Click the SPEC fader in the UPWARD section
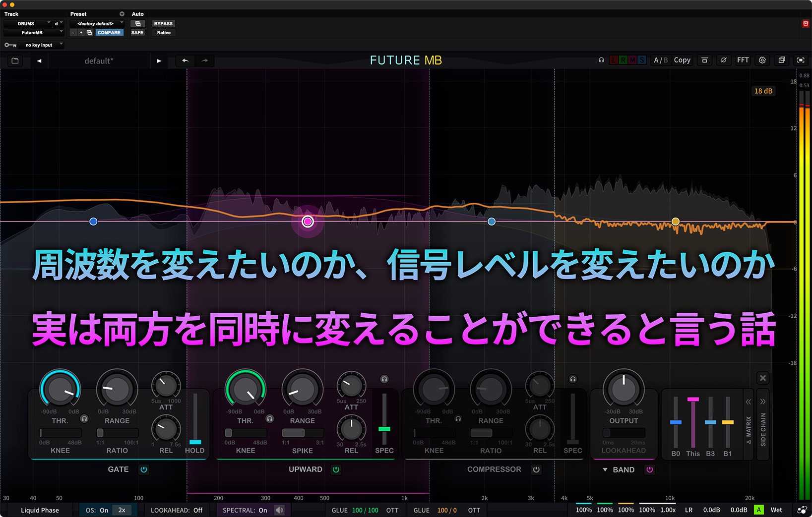The height and width of the screenshot is (517, 812). click(x=384, y=429)
